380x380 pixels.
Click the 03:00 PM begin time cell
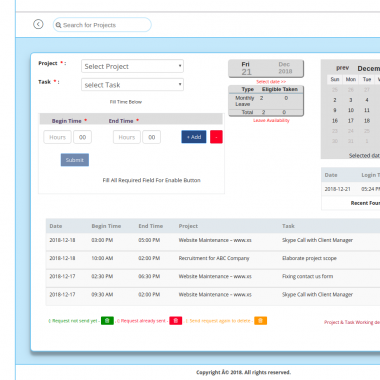pyautogui.click(x=102, y=240)
